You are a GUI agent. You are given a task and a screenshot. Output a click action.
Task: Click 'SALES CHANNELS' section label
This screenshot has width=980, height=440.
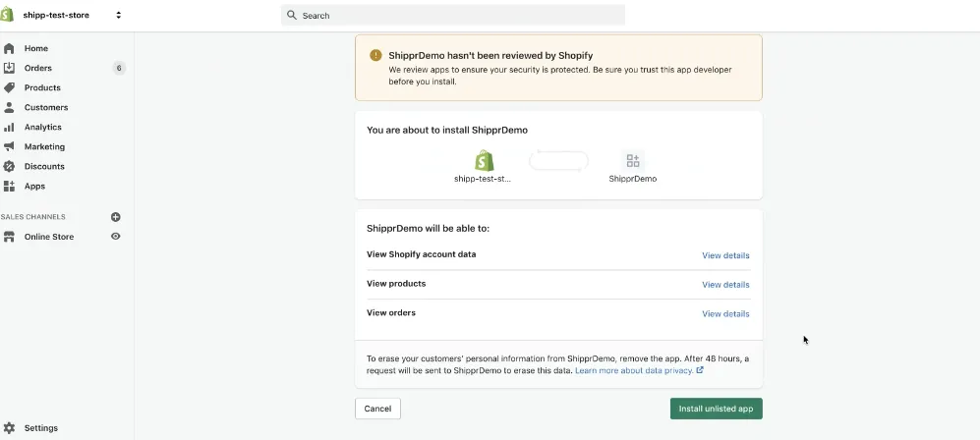pos(32,217)
